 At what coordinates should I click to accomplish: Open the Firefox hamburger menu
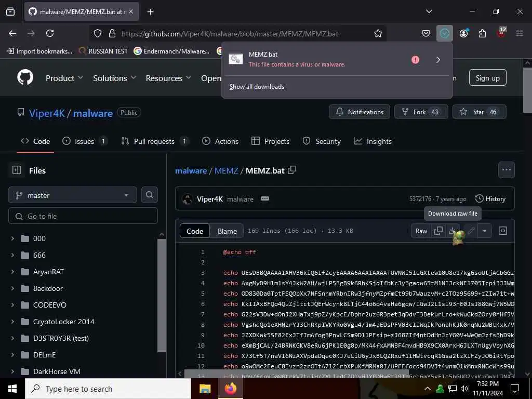pyautogui.click(x=520, y=33)
